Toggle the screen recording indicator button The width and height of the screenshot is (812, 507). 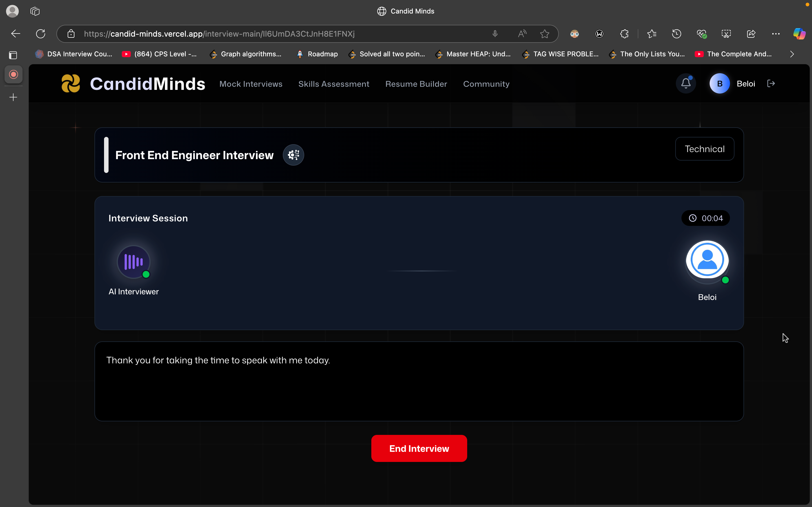14,74
